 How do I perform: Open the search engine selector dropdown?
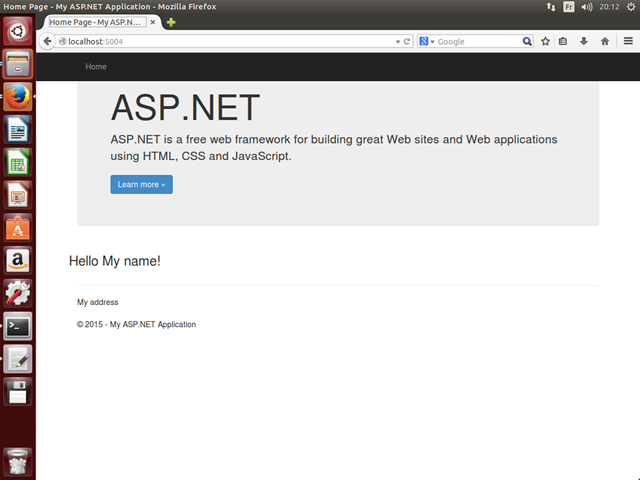pos(427,41)
